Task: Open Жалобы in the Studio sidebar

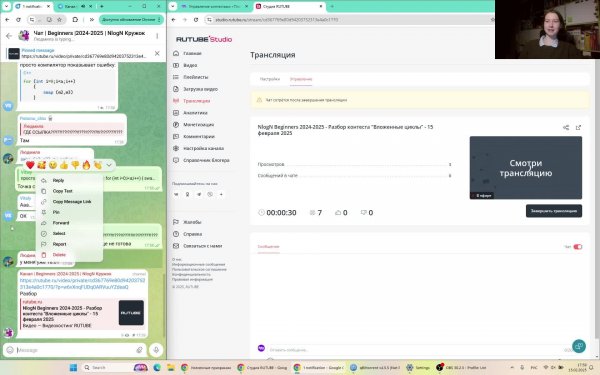Action: tap(192, 222)
